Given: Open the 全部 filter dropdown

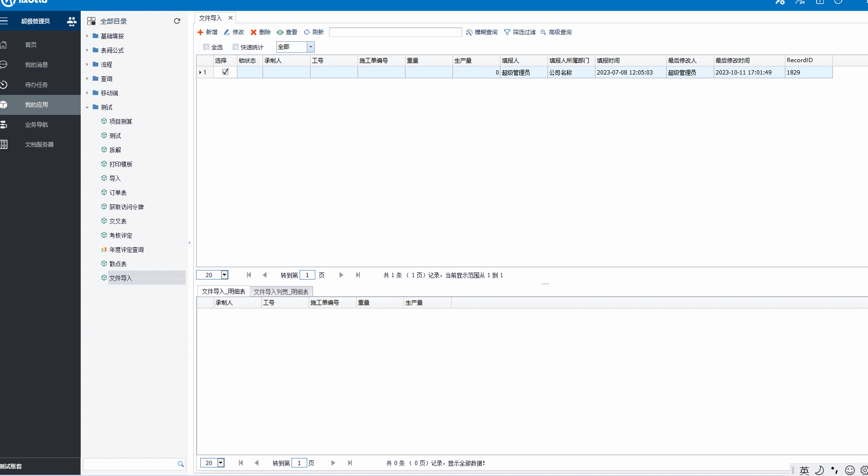Looking at the screenshot, I should [311, 47].
